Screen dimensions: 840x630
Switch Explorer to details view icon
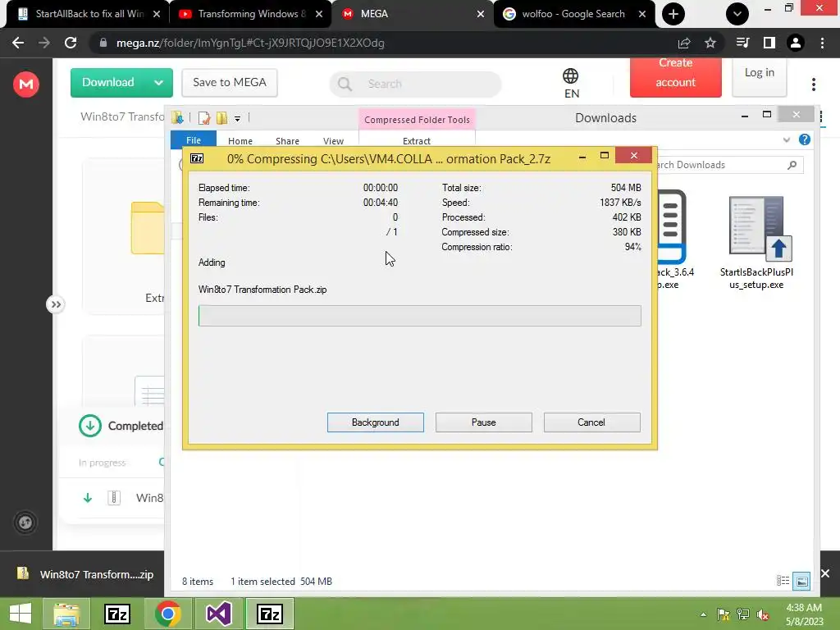click(783, 581)
